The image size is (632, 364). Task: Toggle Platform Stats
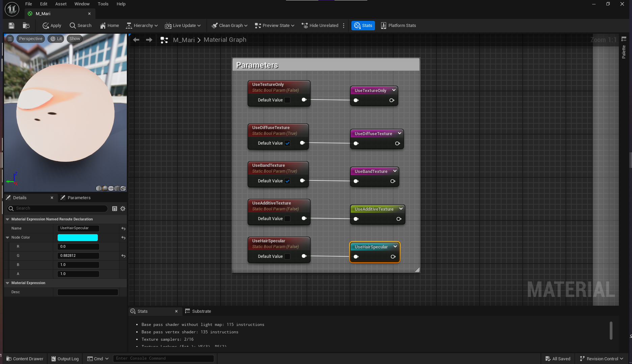pyautogui.click(x=398, y=26)
